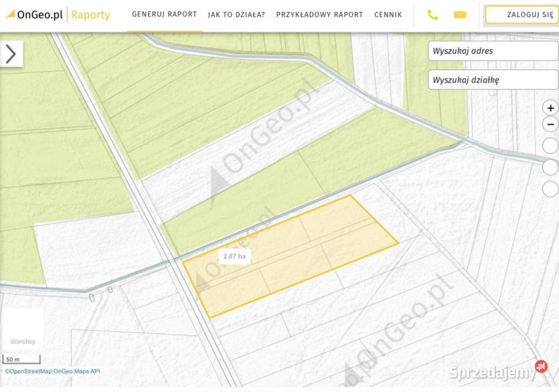Screen dimensions: 559x392
Task: Zoom out with the minus button
Action: coord(550,124)
